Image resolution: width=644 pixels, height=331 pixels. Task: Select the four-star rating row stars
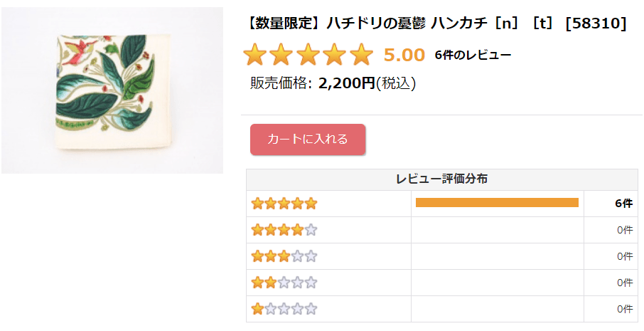click(284, 230)
